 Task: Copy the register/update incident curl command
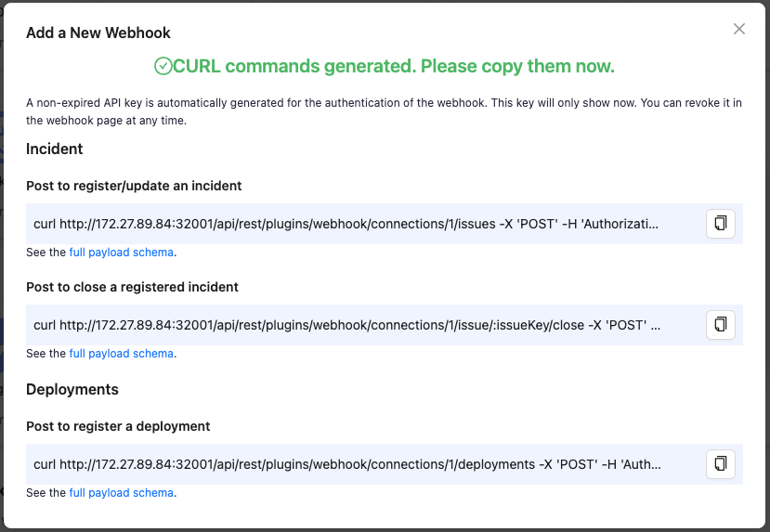pyautogui.click(x=721, y=224)
